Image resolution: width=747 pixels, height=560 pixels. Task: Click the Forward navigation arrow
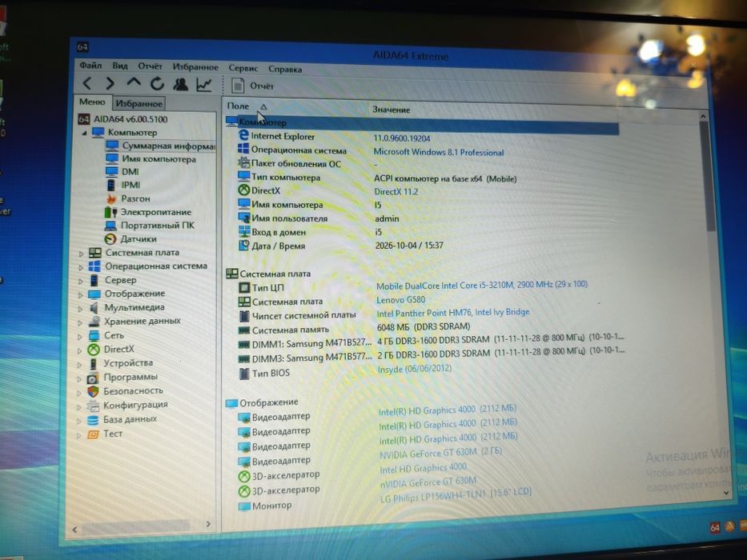[x=110, y=84]
